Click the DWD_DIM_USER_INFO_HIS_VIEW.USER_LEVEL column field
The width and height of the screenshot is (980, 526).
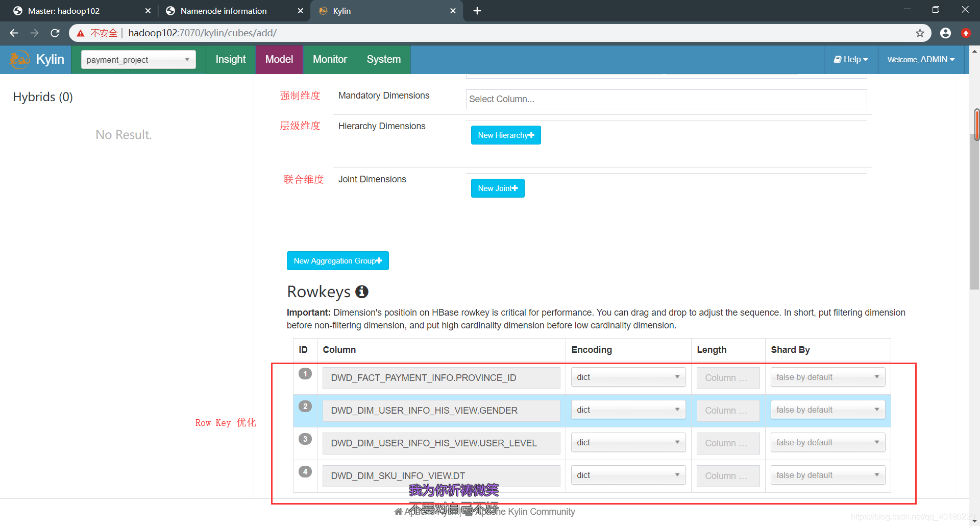[x=441, y=443]
